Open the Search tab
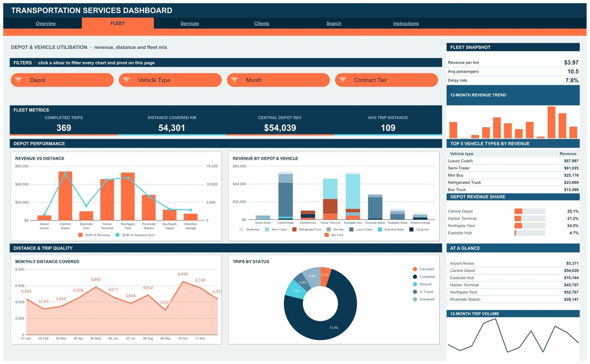Image resolution: width=590 pixels, height=364 pixels. click(334, 23)
